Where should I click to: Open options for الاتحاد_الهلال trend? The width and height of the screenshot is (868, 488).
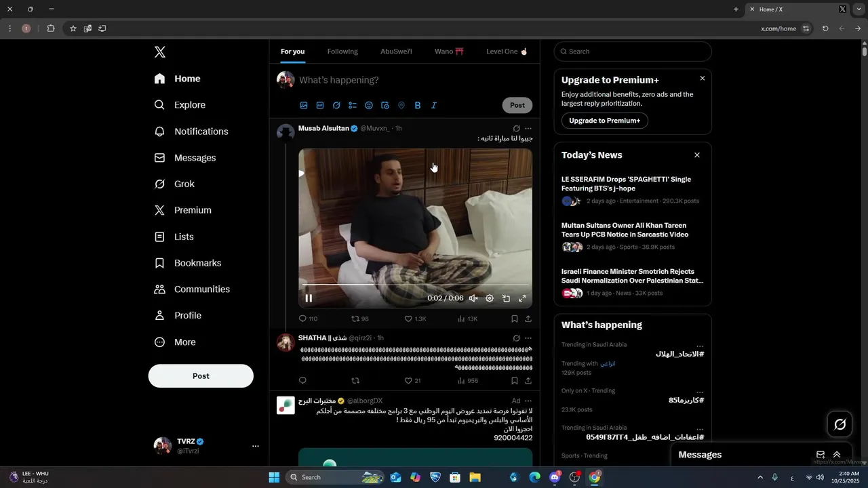[700, 345]
